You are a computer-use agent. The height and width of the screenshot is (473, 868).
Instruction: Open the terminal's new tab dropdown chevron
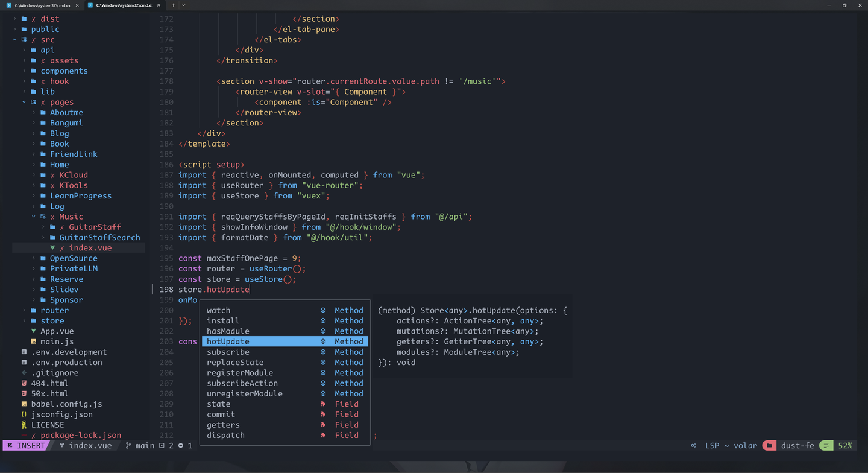tap(183, 5)
